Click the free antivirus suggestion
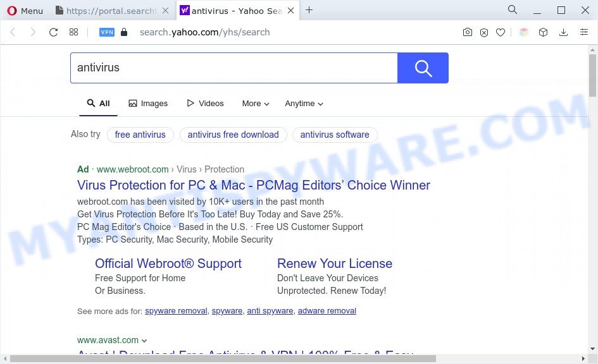This screenshot has width=598, height=364. click(140, 135)
